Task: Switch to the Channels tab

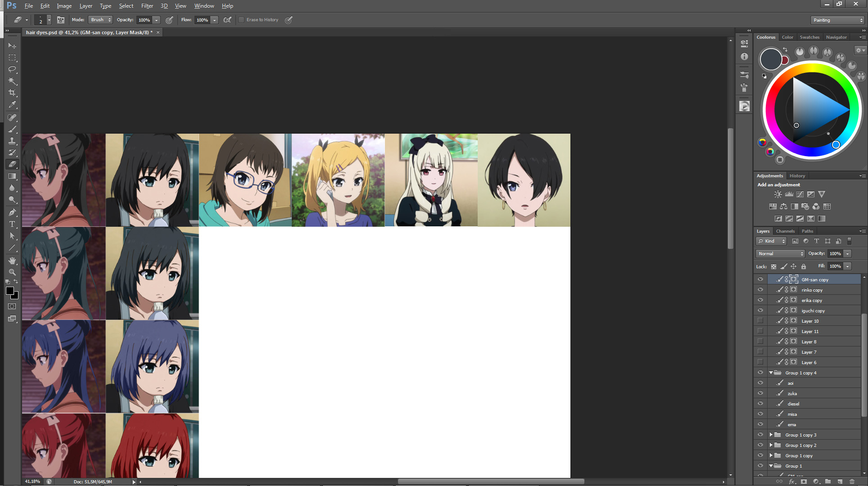Action: pyautogui.click(x=785, y=231)
